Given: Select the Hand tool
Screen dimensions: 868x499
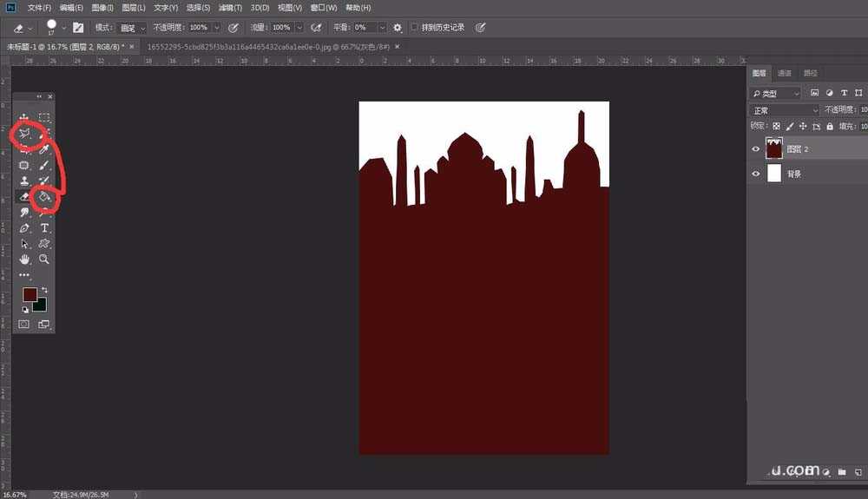Looking at the screenshot, I should click(x=24, y=259).
